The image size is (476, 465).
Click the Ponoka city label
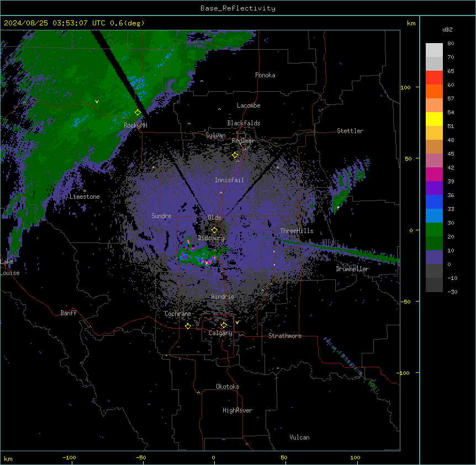265,75
